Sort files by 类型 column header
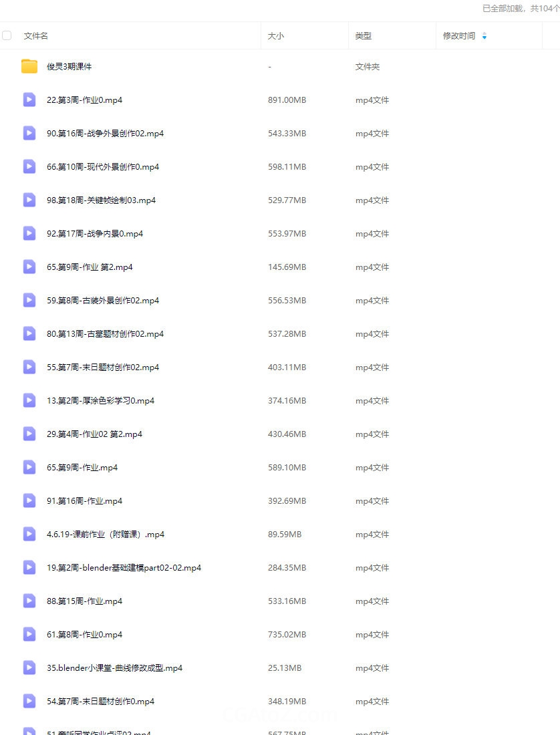The width and height of the screenshot is (560, 735). pos(363,35)
